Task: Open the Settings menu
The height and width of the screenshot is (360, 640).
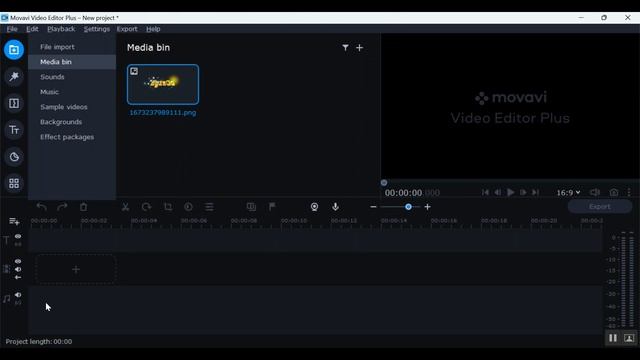Action: click(97, 29)
